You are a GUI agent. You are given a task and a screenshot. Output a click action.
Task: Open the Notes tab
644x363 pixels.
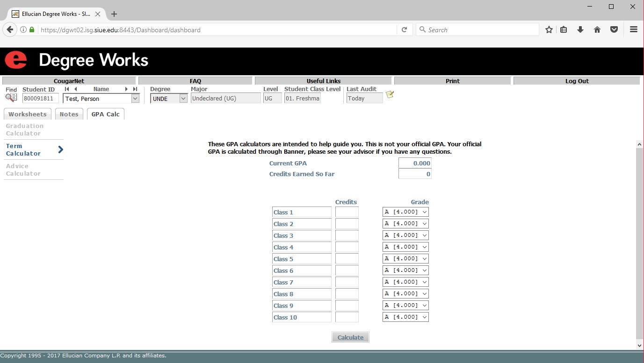tap(69, 114)
